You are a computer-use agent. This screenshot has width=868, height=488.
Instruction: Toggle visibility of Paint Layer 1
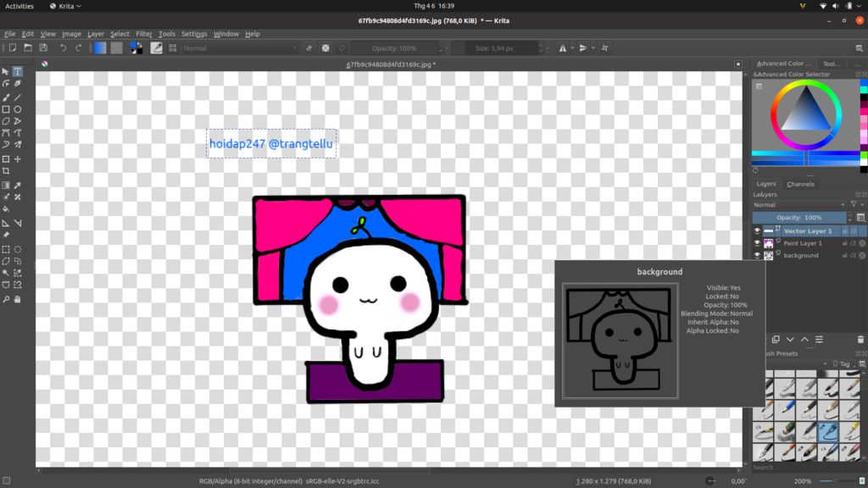[x=758, y=243]
